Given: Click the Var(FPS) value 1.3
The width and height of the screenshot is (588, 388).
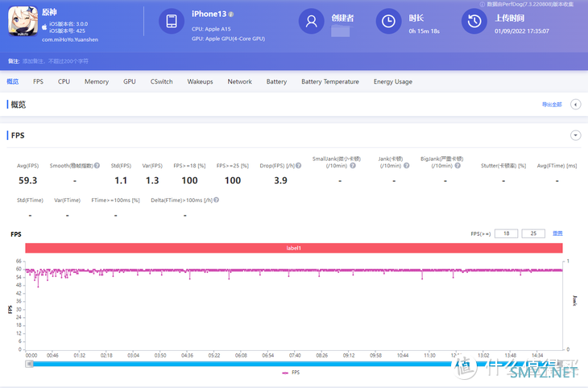Looking at the screenshot, I should pyautogui.click(x=152, y=180).
